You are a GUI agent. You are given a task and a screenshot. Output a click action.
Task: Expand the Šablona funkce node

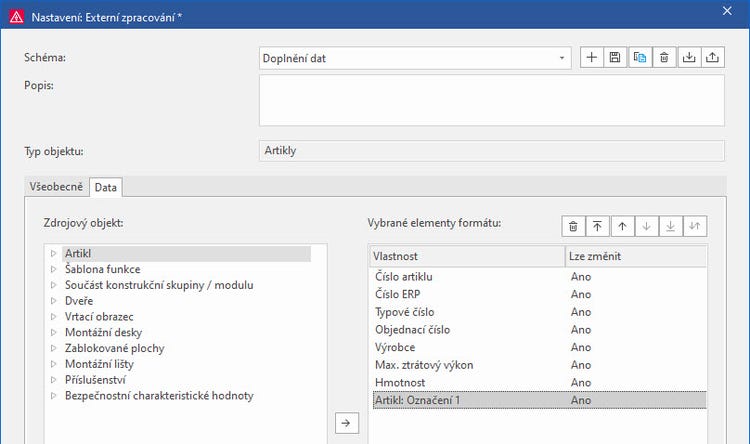click(x=53, y=270)
